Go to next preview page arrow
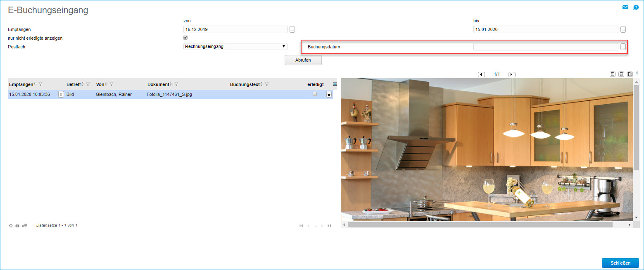The image size is (644, 270). click(x=512, y=74)
